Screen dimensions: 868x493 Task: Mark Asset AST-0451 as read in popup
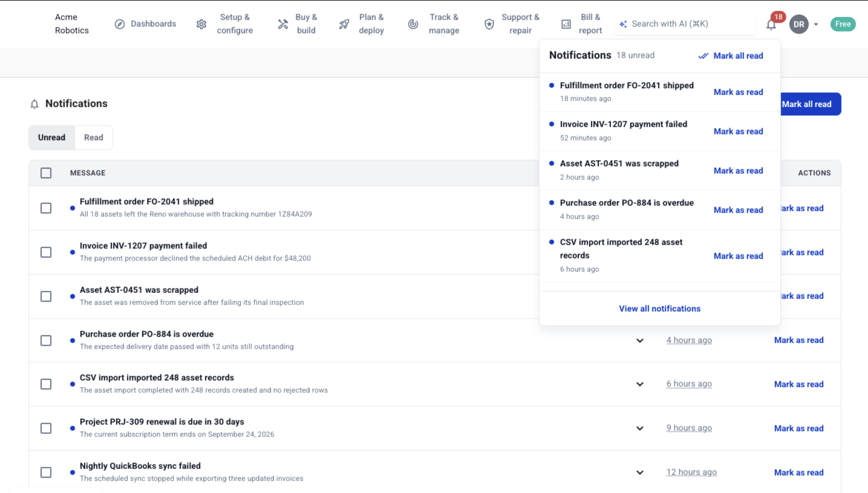pos(738,171)
